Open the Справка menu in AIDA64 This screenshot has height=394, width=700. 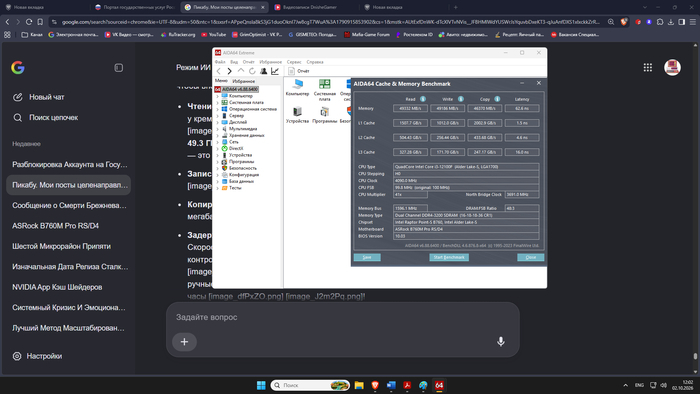coord(315,62)
